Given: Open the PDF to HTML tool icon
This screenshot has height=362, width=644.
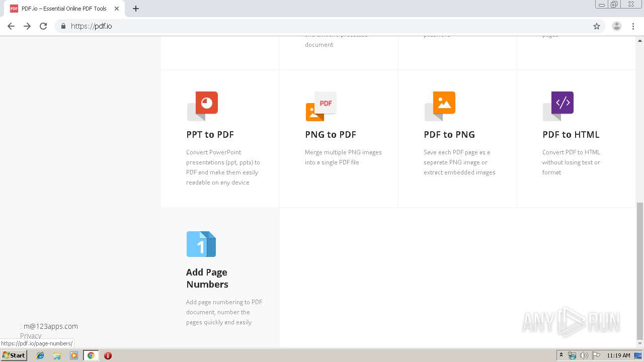Looking at the screenshot, I should point(558,106).
